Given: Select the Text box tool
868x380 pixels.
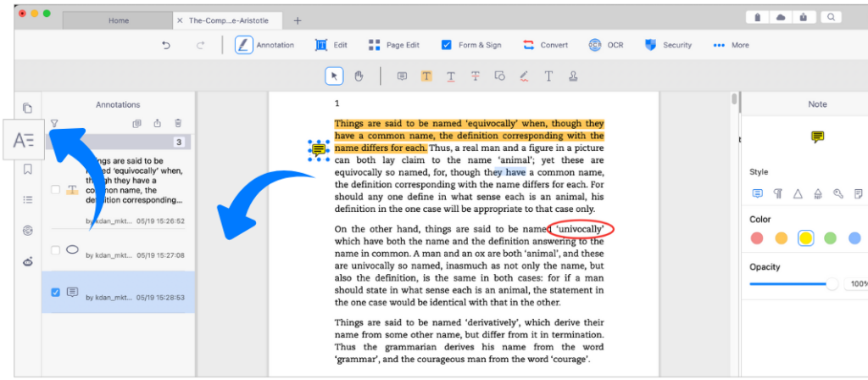Looking at the screenshot, I should pos(548,76).
